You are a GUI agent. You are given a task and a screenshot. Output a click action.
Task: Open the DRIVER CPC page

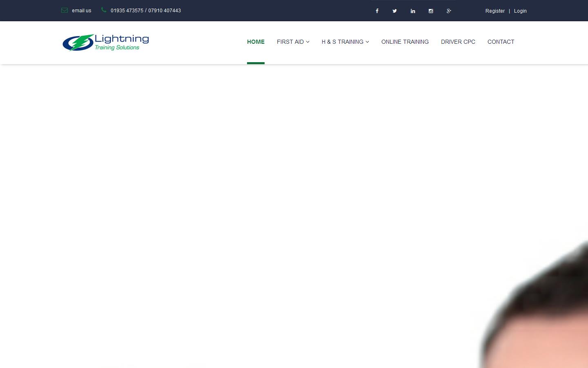458,42
